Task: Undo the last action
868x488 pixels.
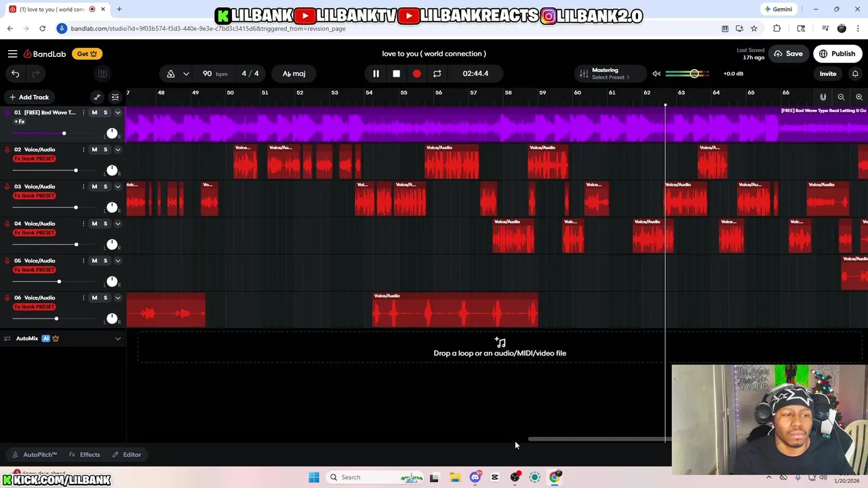Action: click(x=15, y=73)
